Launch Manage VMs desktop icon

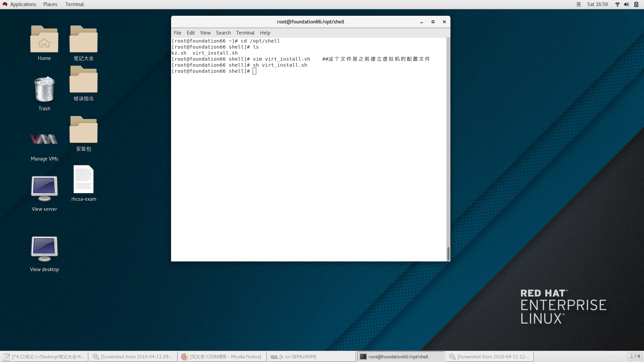tap(44, 139)
